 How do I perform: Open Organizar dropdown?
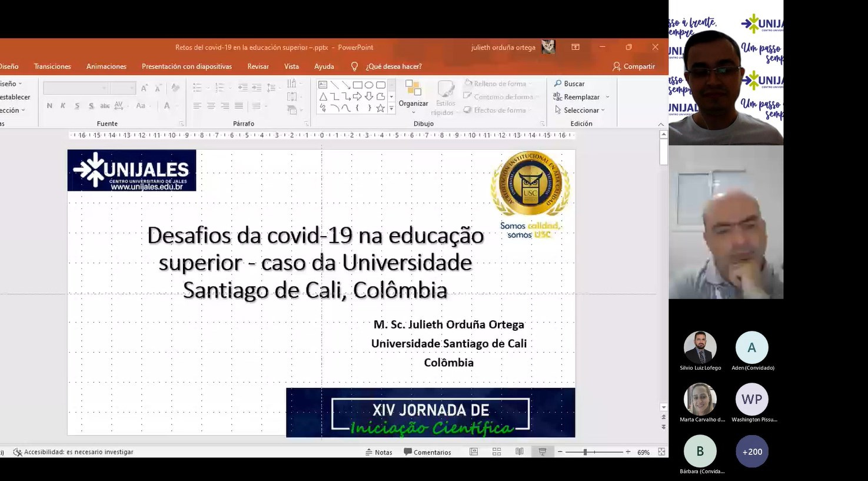coord(413,98)
